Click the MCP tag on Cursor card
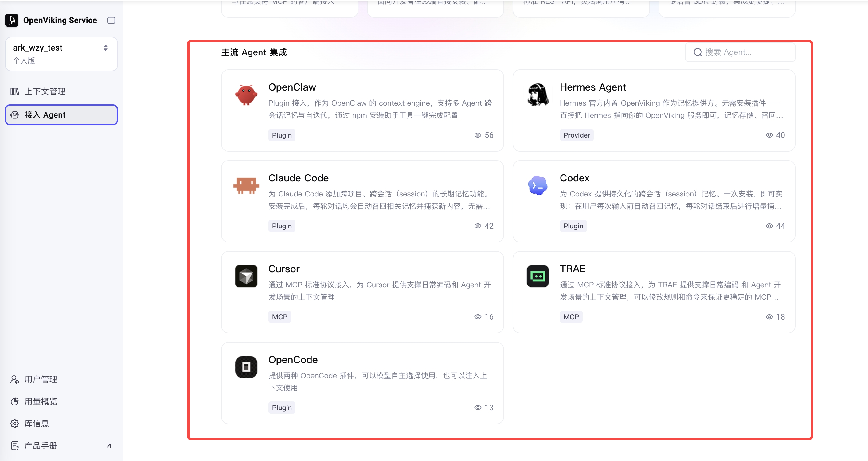The image size is (868, 461). point(280,317)
